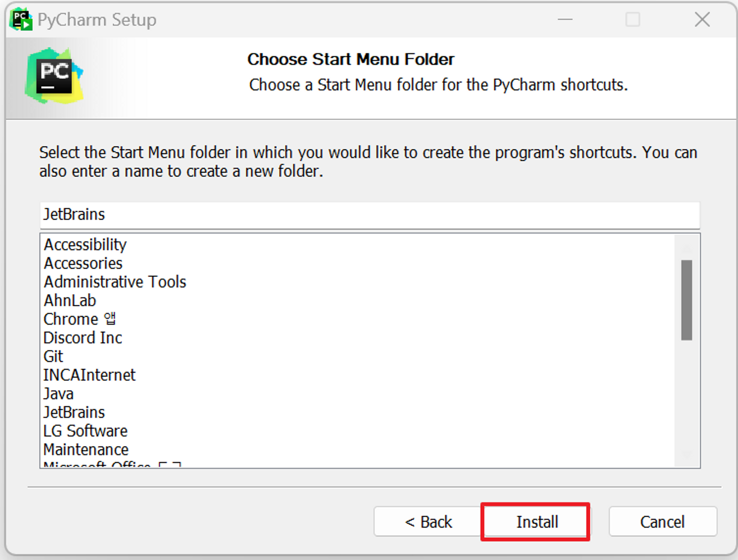Close the PyCharm Setup window
The height and width of the screenshot is (560, 738).
(x=702, y=20)
